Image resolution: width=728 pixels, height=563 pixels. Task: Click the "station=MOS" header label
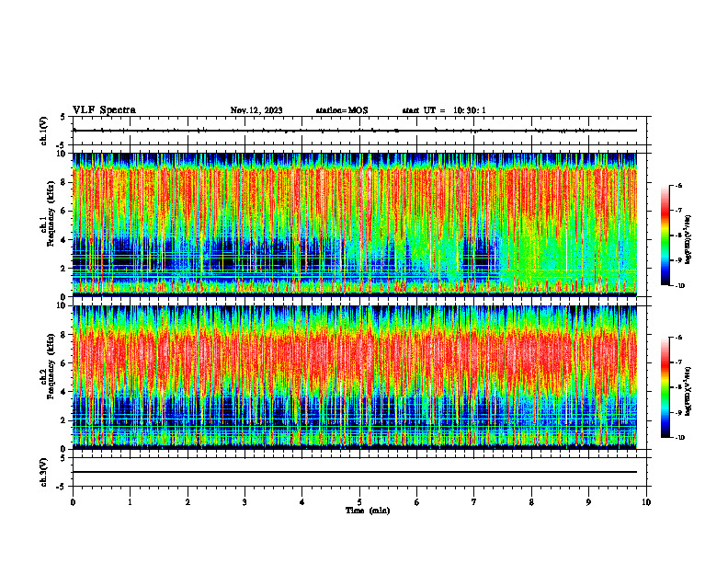[x=342, y=110]
